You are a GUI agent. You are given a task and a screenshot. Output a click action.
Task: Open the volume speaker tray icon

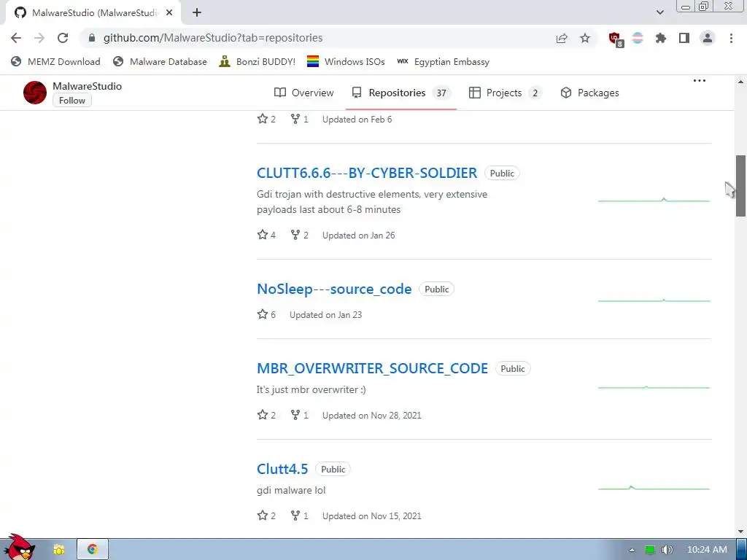point(667,550)
